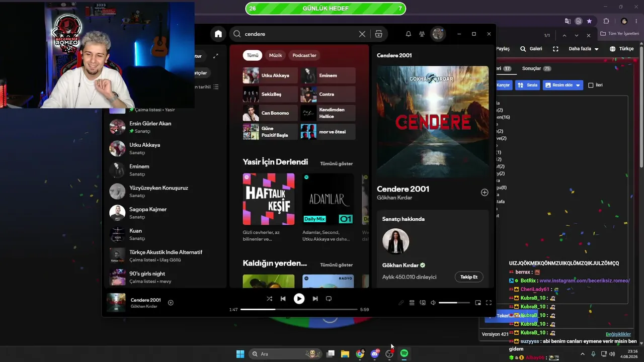Viewport: 644px width, 362px height.
Task: Skip to the previous track
Action: click(x=283, y=299)
